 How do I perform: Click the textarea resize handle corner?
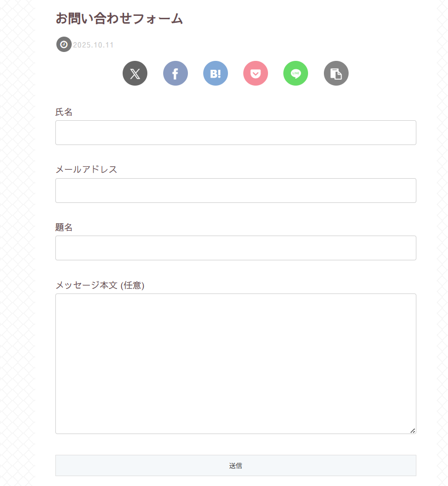(x=412, y=431)
